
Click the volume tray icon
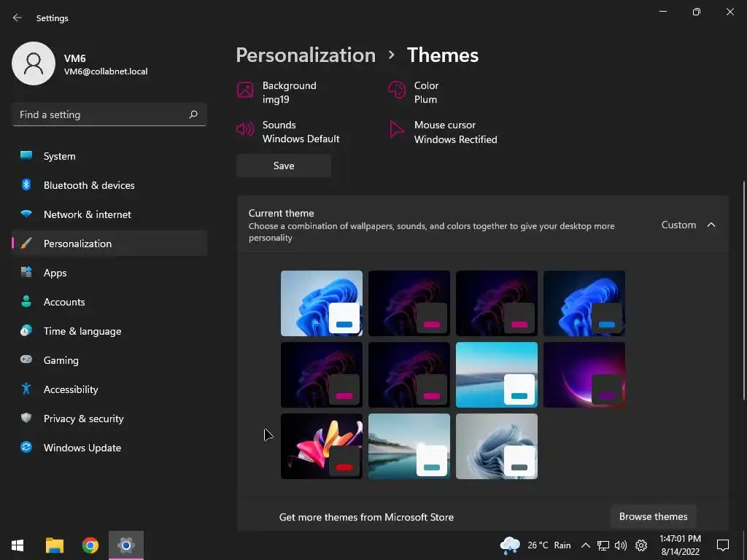621,545
